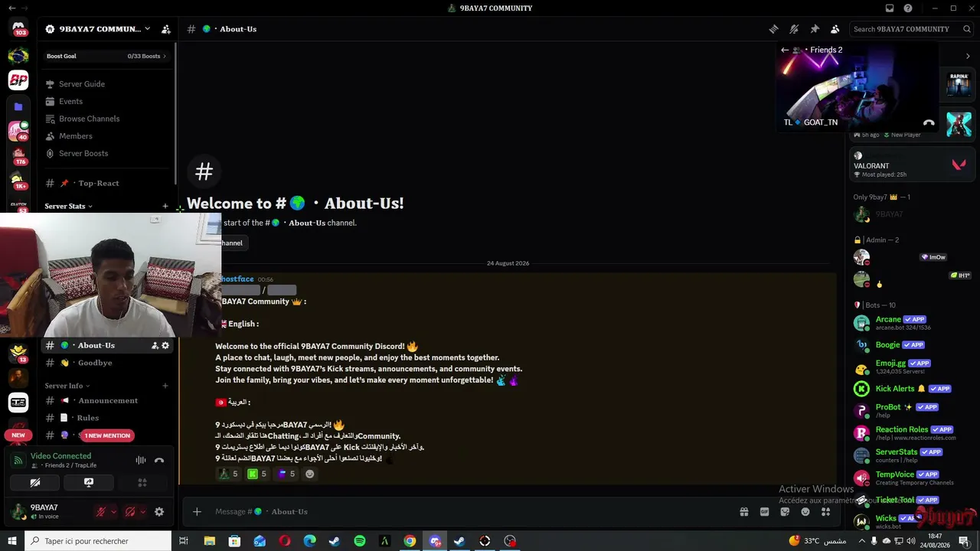The height and width of the screenshot is (551, 980).
Task: Launch Steam from the Windows taskbar
Action: [x=335, y=541]
